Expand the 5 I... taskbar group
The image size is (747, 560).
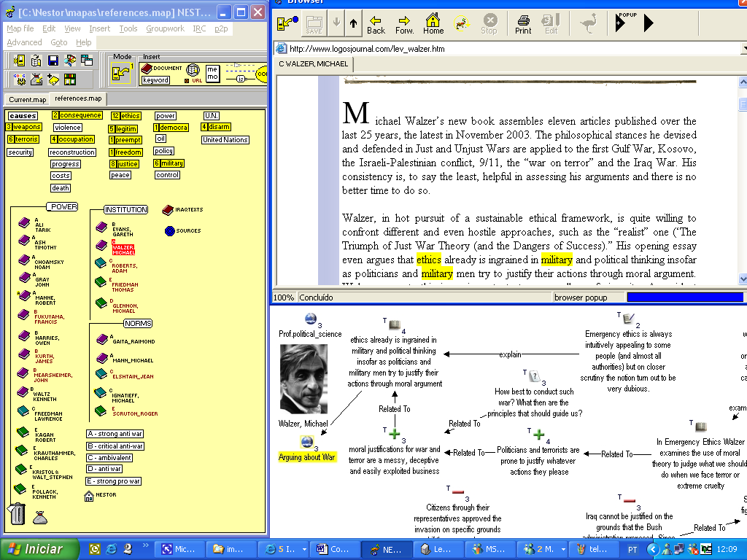click(304, 549)
